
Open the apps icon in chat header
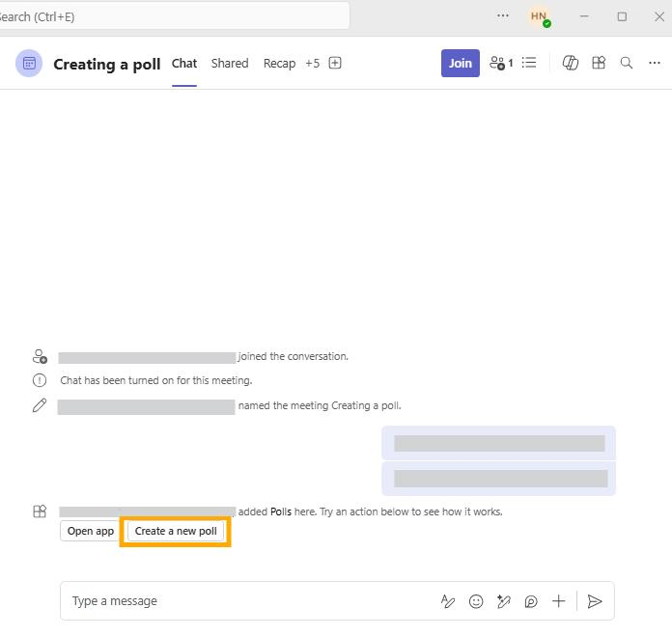[599, 63]
